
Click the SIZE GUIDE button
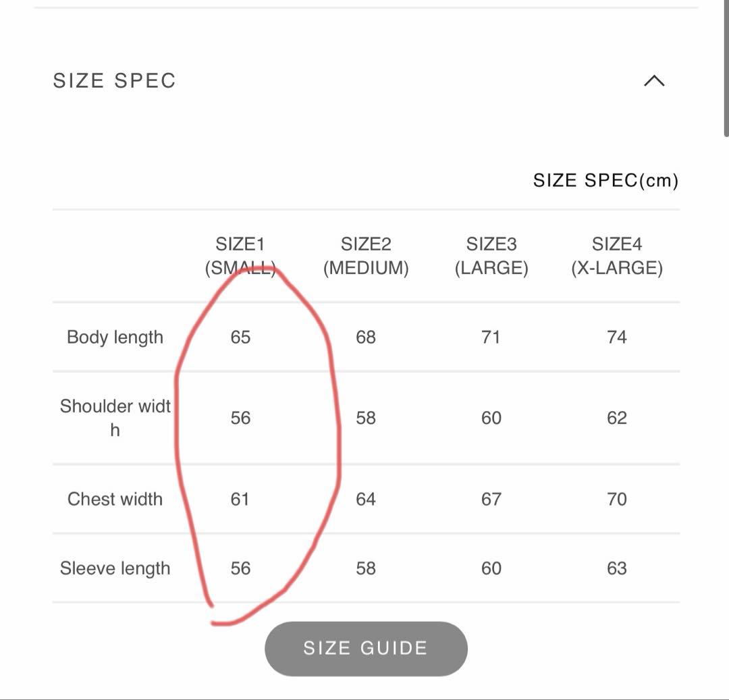tap(366, 649)
